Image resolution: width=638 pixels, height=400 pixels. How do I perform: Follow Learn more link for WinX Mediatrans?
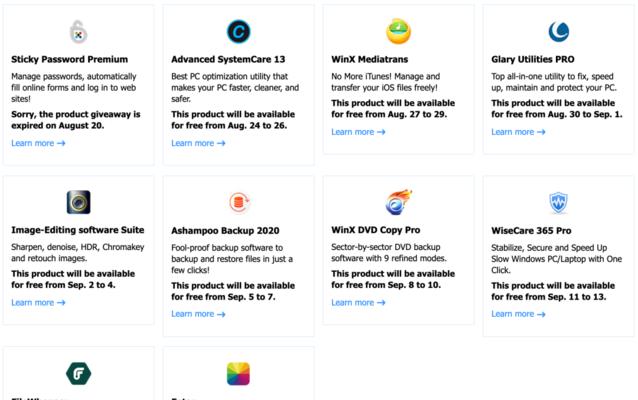pyautogui.click(x=358, y=132)
